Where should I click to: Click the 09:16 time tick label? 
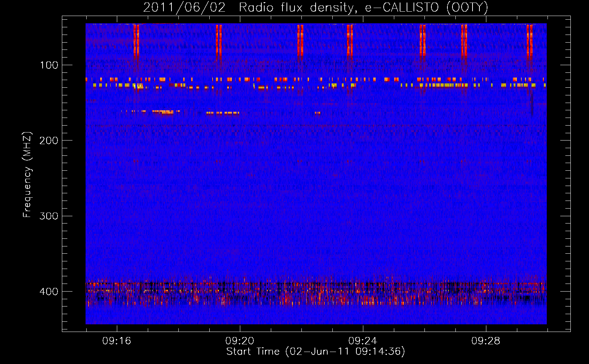(x=116, y=341)
